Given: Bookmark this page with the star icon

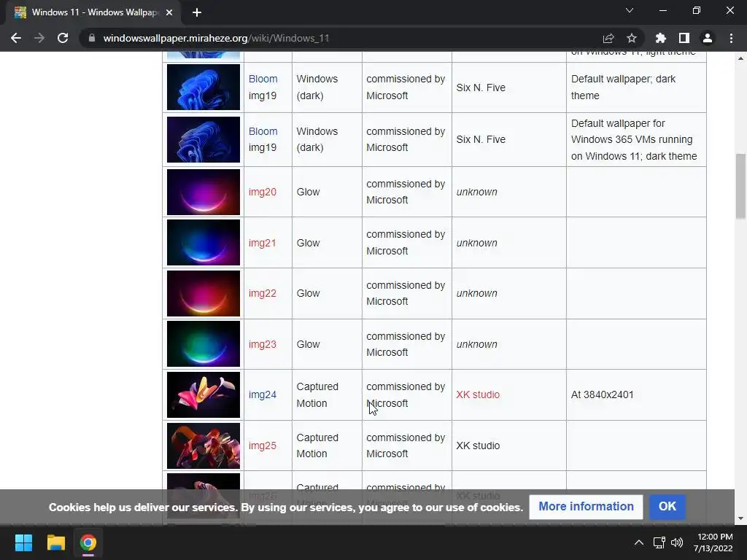Looking at the screenshot, I should point(631,38).
